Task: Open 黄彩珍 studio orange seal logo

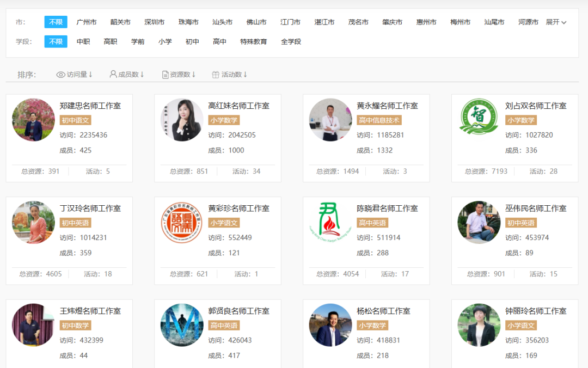Action: [182, 223]
